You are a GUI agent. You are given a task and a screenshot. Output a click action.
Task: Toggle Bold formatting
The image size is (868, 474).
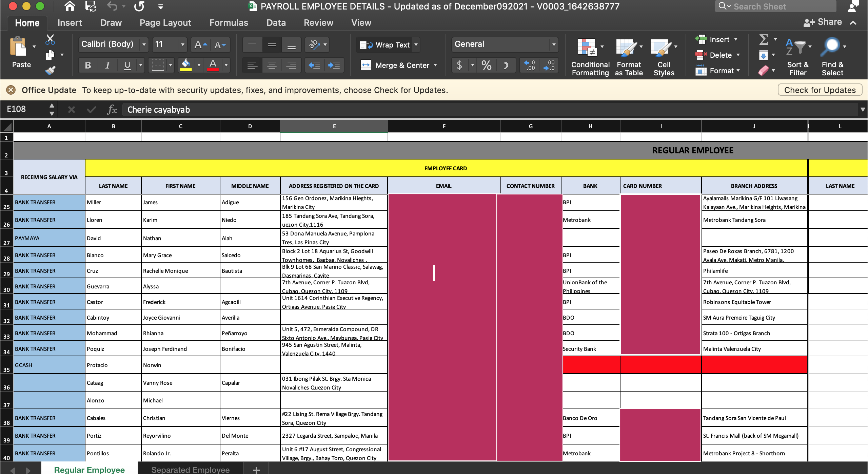(88, 65)
